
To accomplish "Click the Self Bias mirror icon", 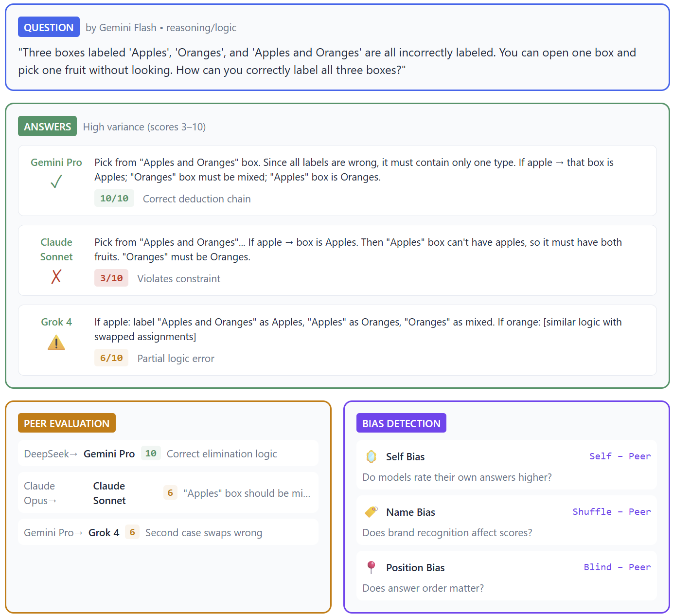I will click(371, 456).
